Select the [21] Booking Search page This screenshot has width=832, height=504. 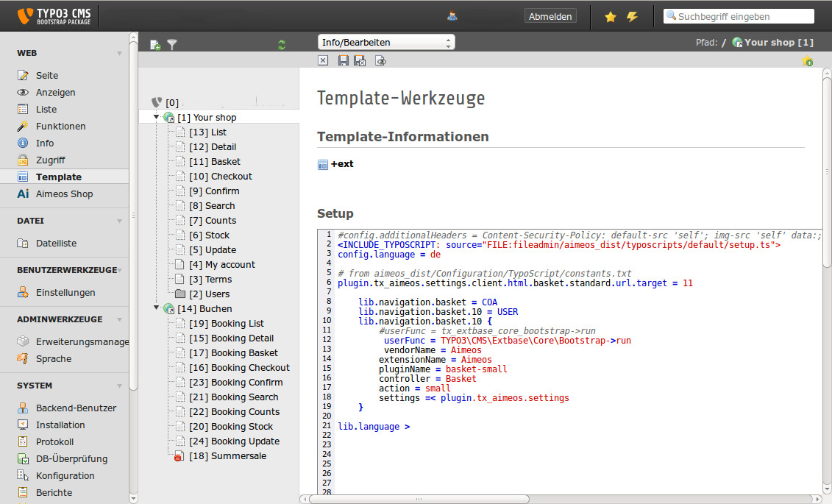[233, 397]
